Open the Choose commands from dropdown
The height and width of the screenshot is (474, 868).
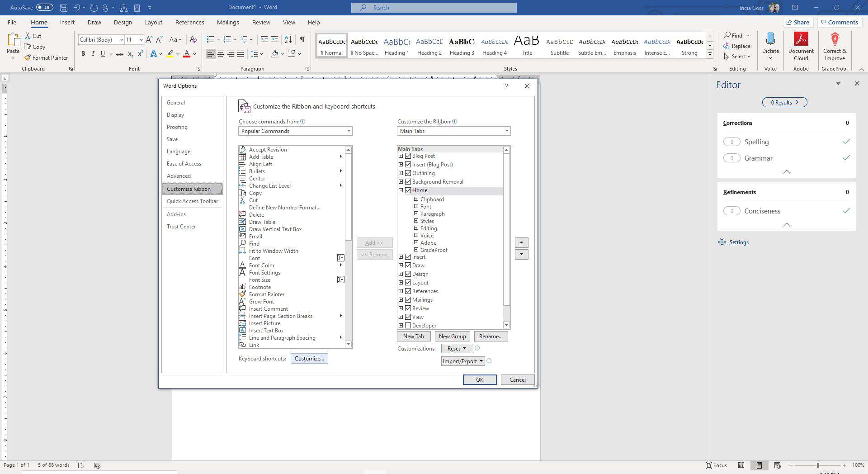click(x=295, y=131)
